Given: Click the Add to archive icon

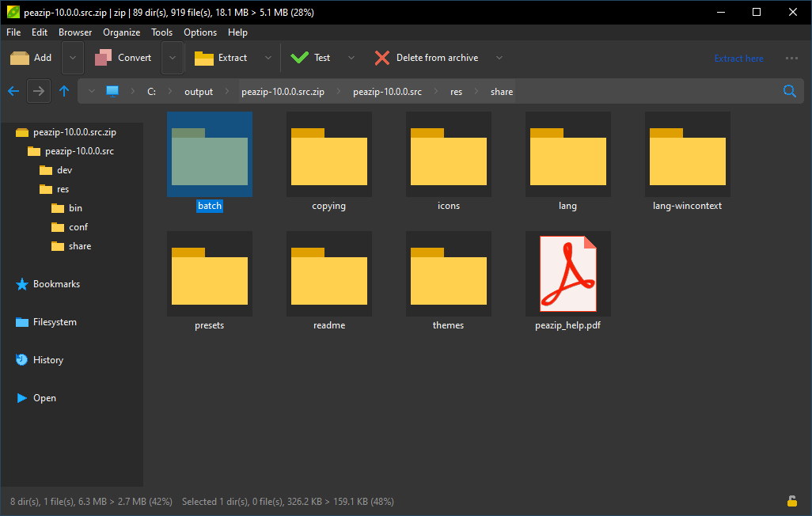Looking at the screenshot, I should [x=20, y=58].
